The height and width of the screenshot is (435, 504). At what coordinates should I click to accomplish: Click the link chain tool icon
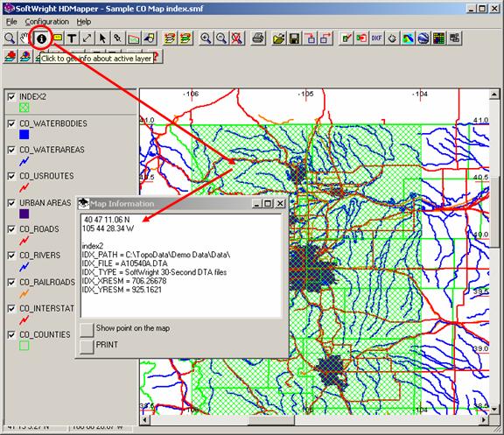pyautogui.click(x=117, y=39)
